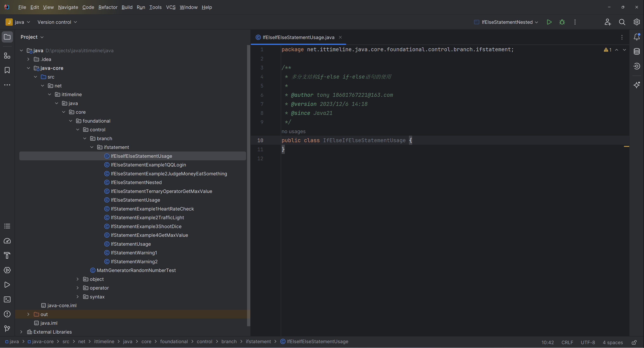Viewport: 644px width, 348px height.
Task: Open Code With Me add-user icon
Action: (x=608, y=22)
